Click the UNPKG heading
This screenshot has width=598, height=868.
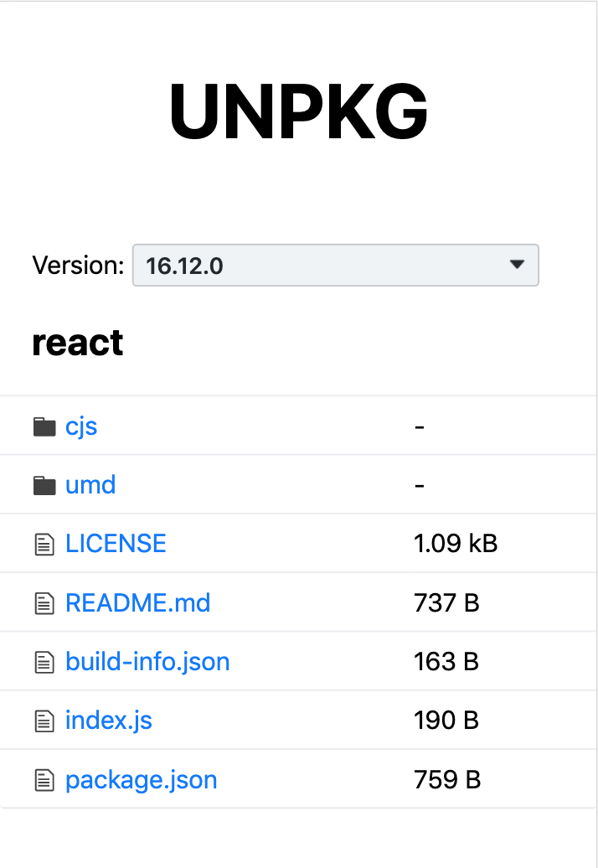tap(299, 111)
